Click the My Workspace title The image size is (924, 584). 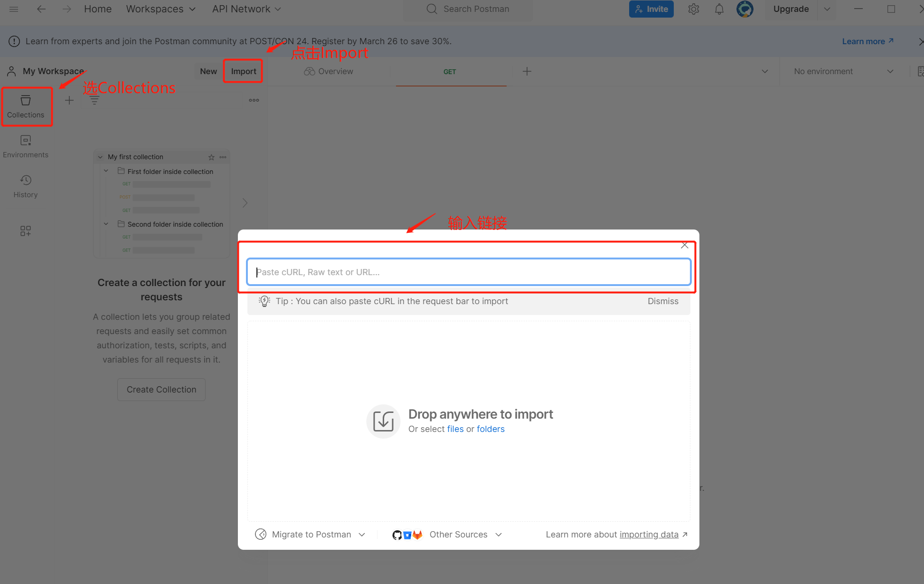coord(53,71)
